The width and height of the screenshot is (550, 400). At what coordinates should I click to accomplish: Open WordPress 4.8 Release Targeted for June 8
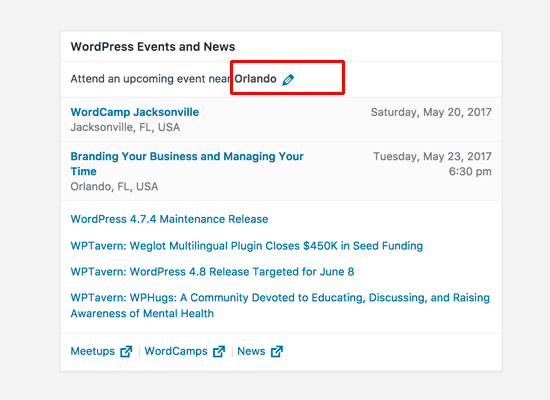coord(212,272)
